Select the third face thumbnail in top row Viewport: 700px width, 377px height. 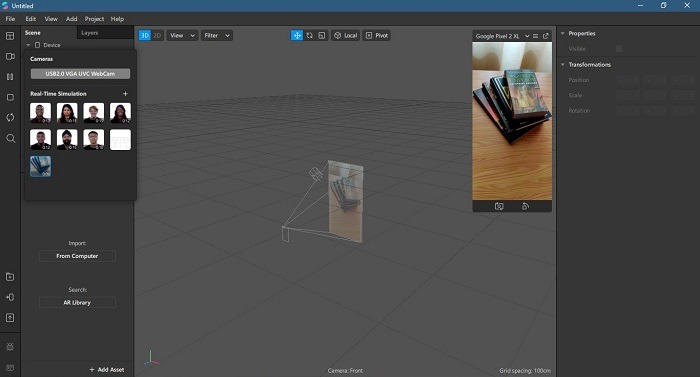click(94, 113)
